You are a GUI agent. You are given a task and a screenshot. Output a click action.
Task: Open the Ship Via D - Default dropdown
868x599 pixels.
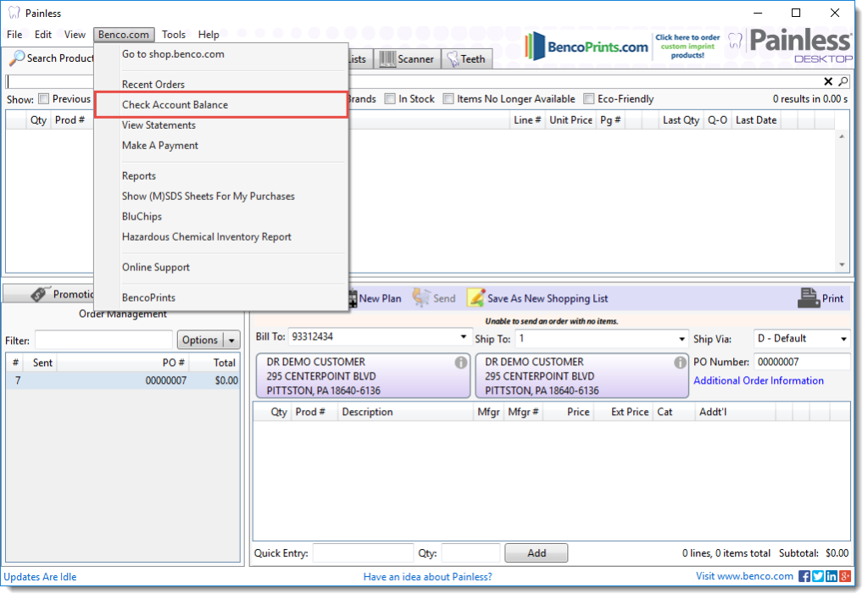(843, 339)
